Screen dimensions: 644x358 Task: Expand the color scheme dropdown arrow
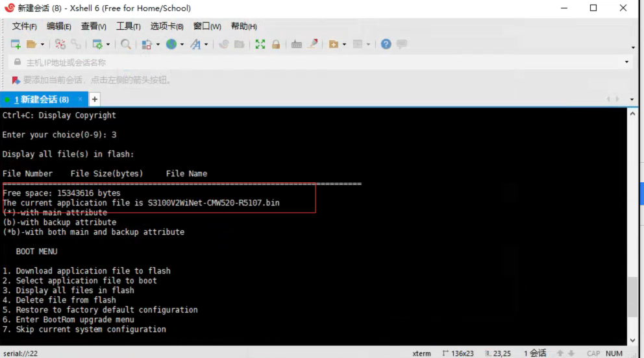pyautogui.click(x=158, y=44)
